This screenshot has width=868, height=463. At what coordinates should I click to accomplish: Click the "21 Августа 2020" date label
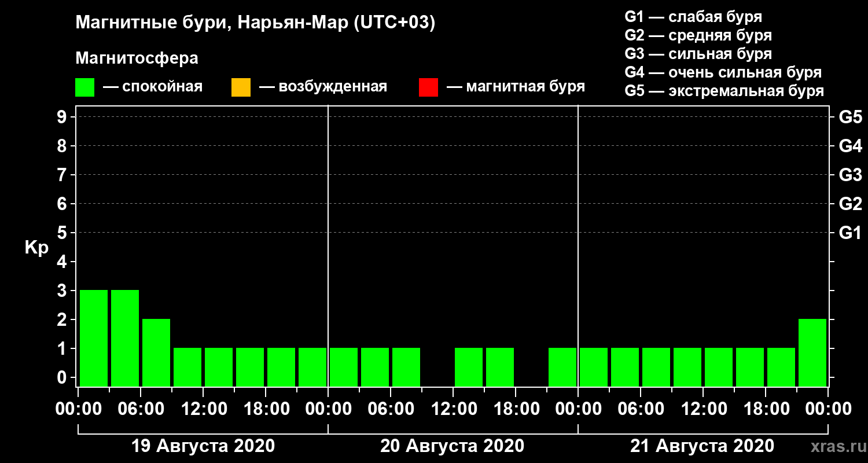click(702, 446)
